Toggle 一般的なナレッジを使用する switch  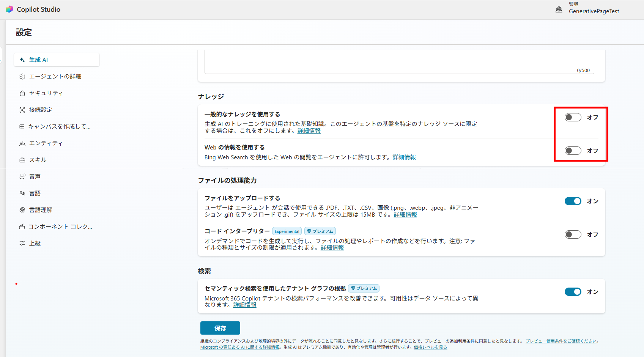tap(573, 117)
